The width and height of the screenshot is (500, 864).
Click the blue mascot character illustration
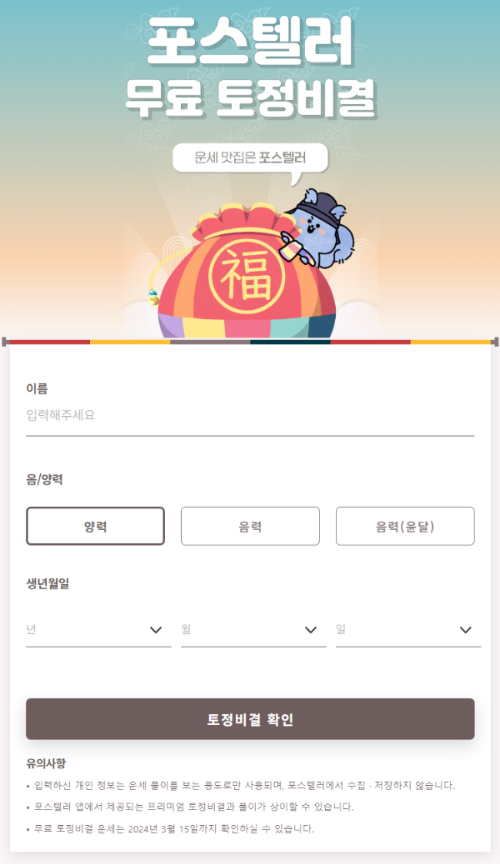(318, 226)
